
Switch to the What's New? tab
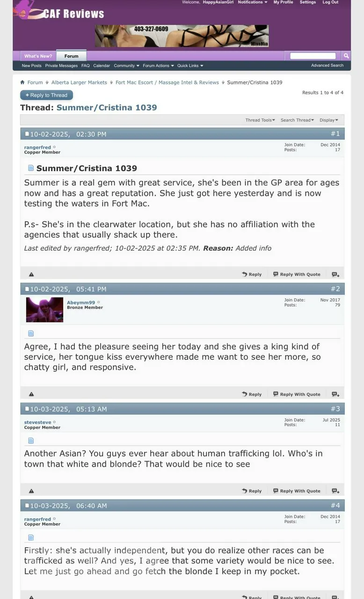click(x=38, y=56)
